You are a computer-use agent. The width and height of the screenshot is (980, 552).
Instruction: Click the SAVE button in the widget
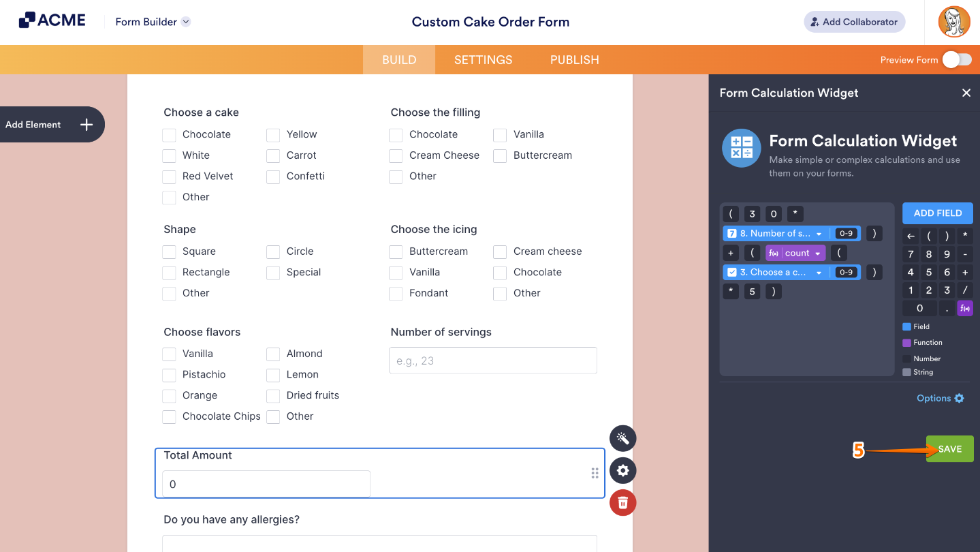pyautogui.click(x=949, y=448)
